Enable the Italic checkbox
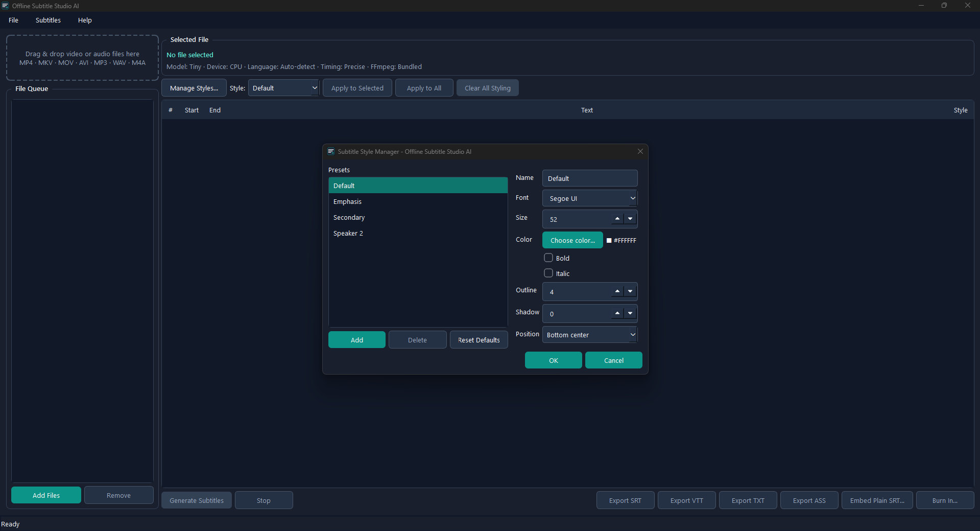 tap(548, 273)
